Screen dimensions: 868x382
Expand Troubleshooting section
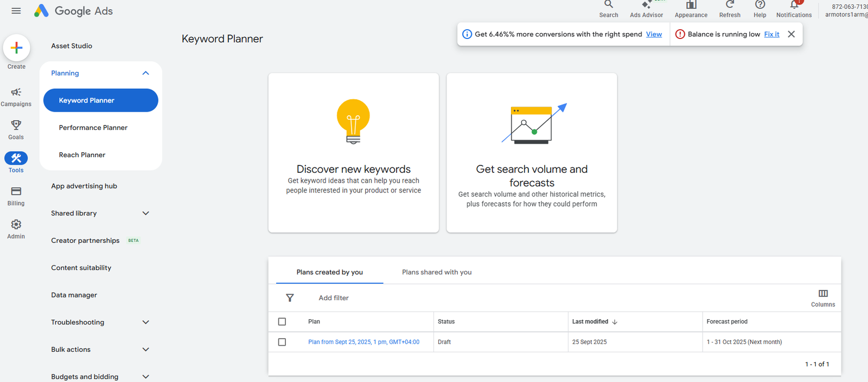click(145, 322)
